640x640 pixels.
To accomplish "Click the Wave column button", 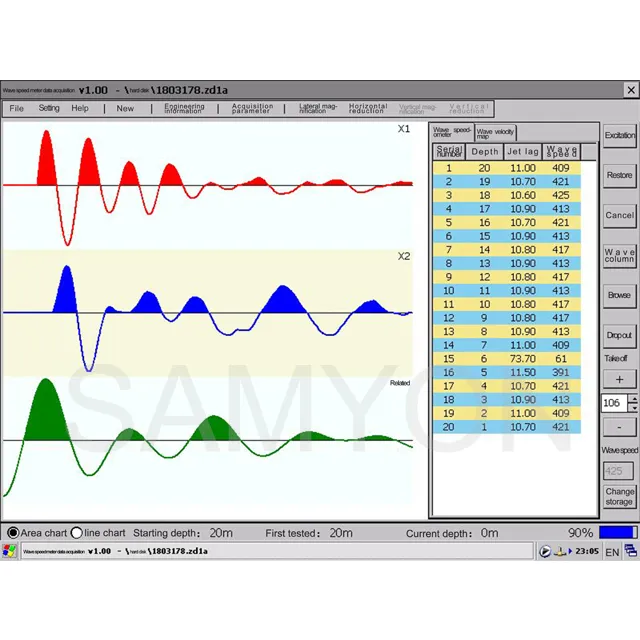I will [620, 256].
